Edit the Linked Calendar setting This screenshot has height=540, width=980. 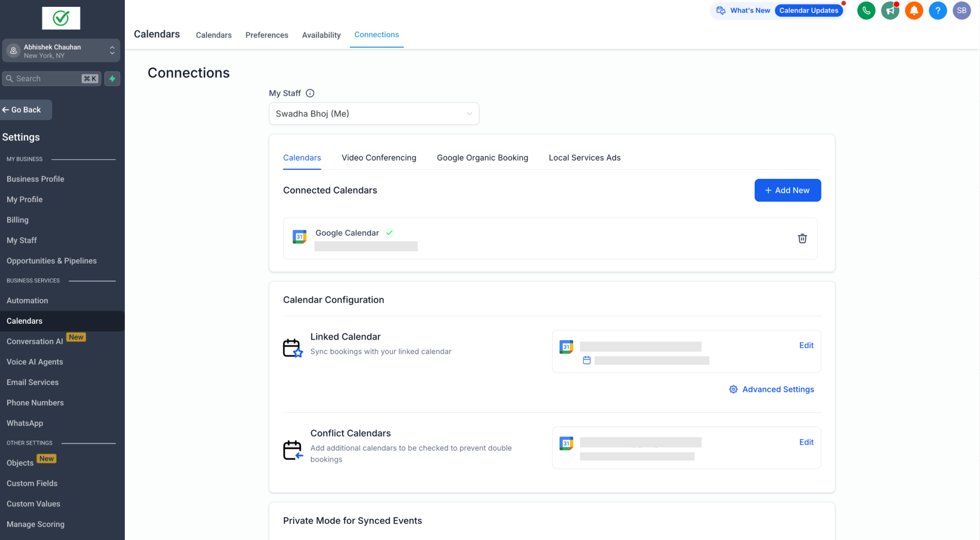click(806, 345)
